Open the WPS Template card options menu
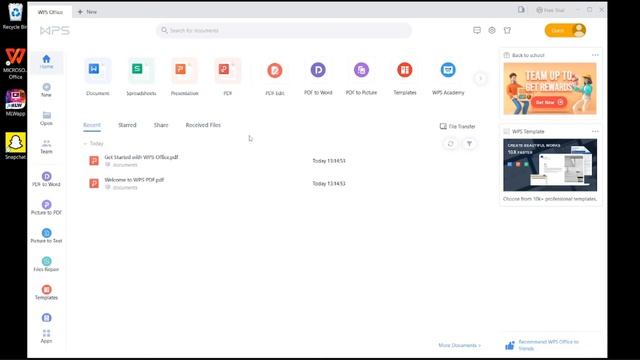Image resolution: width=640 pixels, height=360 pixels. pyautogui.click(x=595, y=131)
